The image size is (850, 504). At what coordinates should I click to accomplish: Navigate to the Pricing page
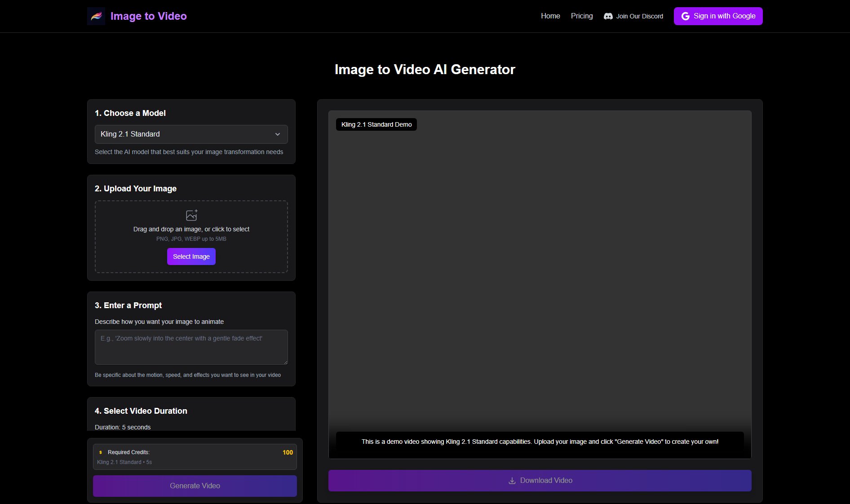coord(582,16)
